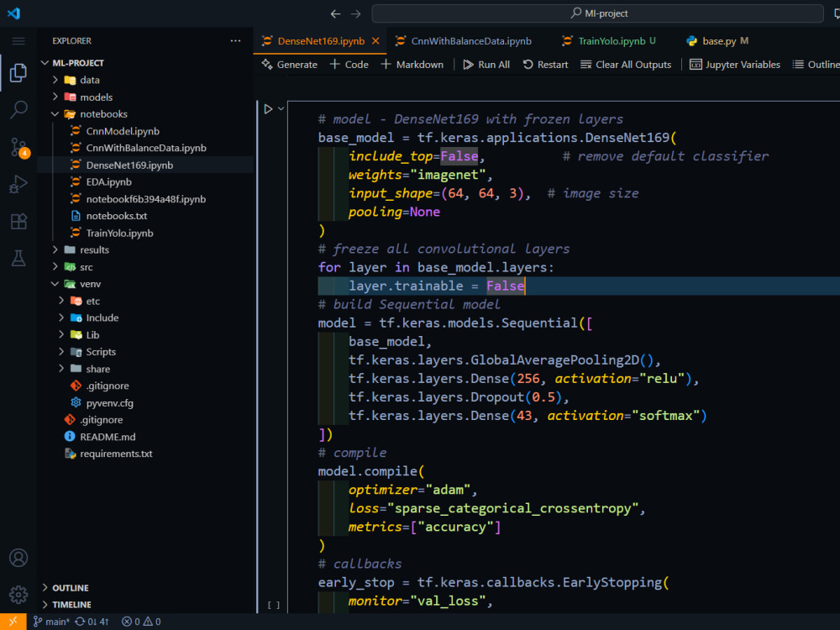
Task: Click Run All in notebook toolbar
Action: tap(486, 65)
